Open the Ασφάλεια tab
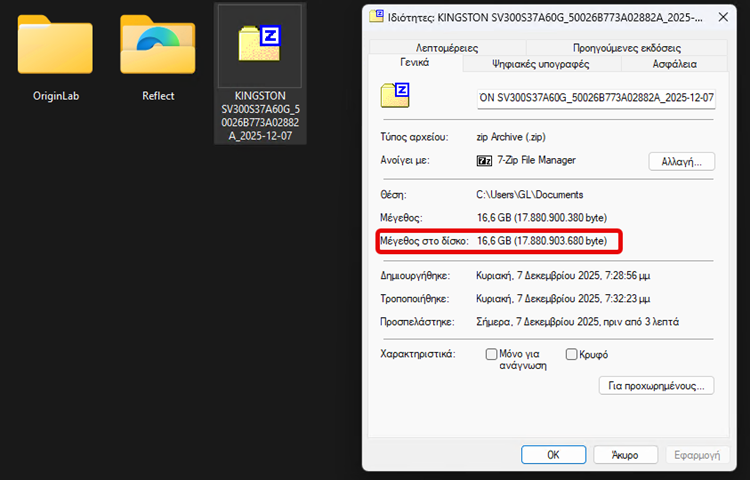Image resolution: width=750 pixels, height=480 pixels. 673,64
